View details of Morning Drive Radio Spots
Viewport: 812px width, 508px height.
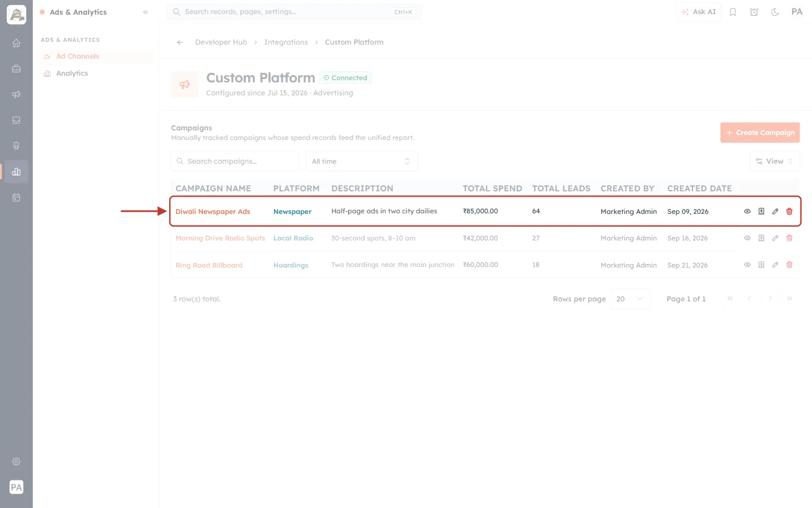pyautogui.click(x=747, y=238)
